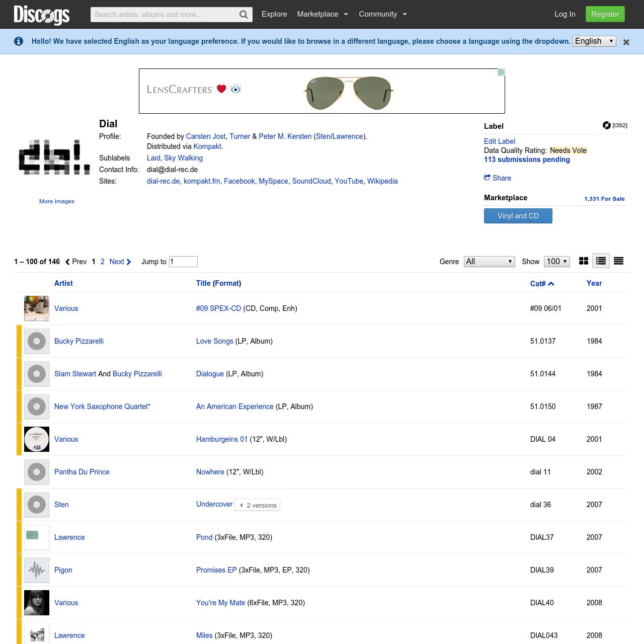Open the Show 100 per-page dropdown
Image resolution: width=644 pixels, height=644 pixels.
[557, 262]
